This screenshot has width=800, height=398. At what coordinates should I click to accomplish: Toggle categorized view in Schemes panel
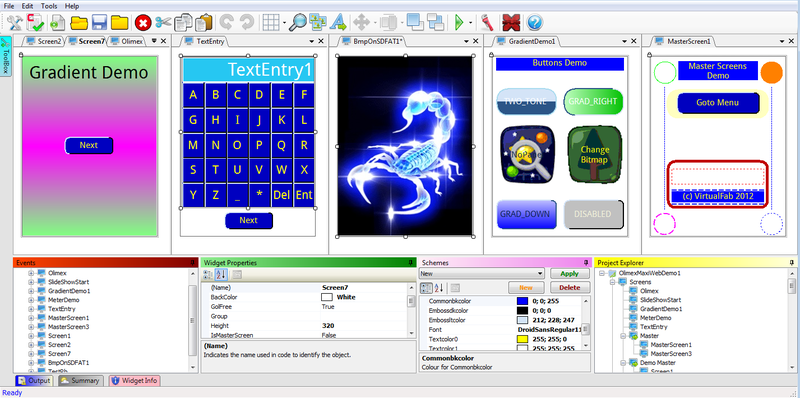[x=426, y=288]
